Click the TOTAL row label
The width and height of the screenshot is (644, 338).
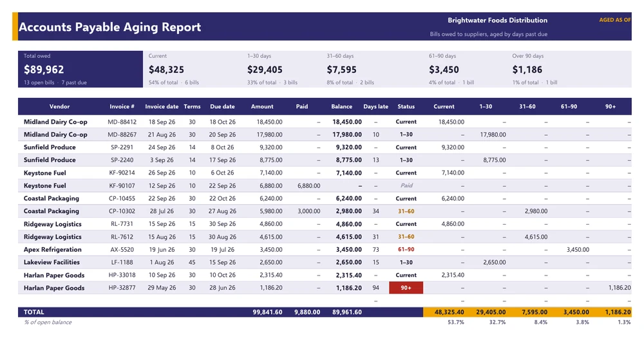33,312
